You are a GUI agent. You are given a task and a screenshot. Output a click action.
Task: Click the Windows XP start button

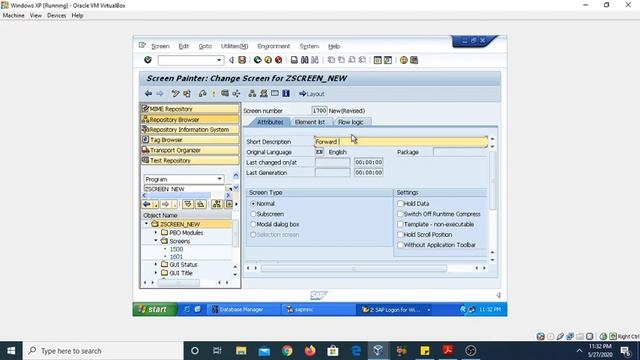pos(155,309)
